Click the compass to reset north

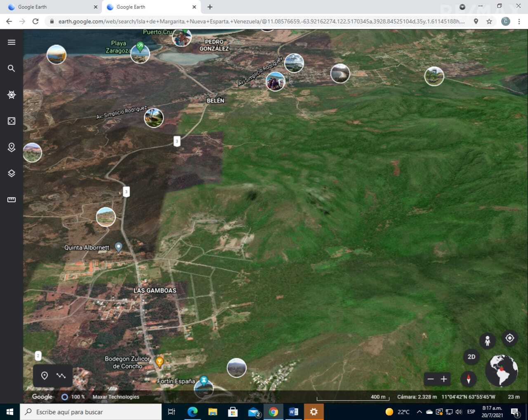(468, 379)
